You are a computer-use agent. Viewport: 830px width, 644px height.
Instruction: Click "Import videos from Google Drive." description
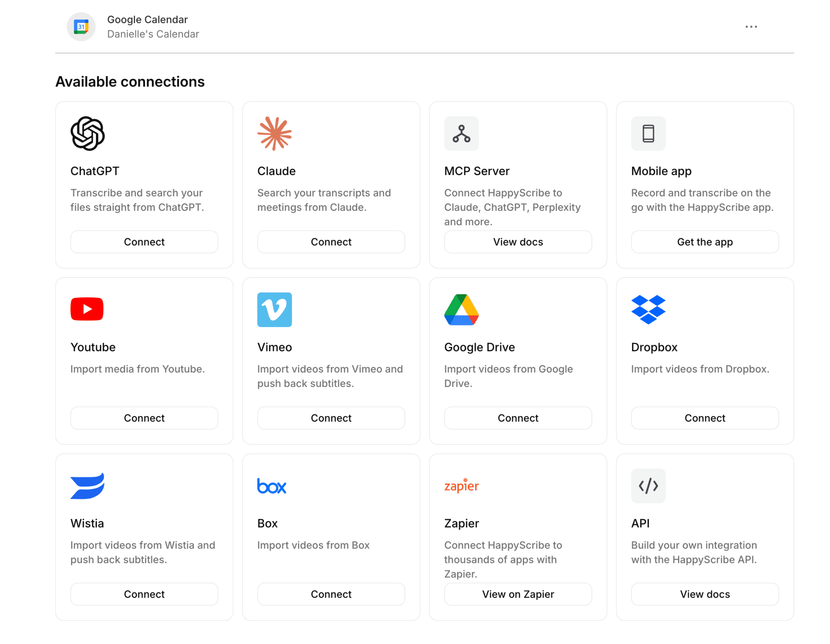(x=508, y=376)
